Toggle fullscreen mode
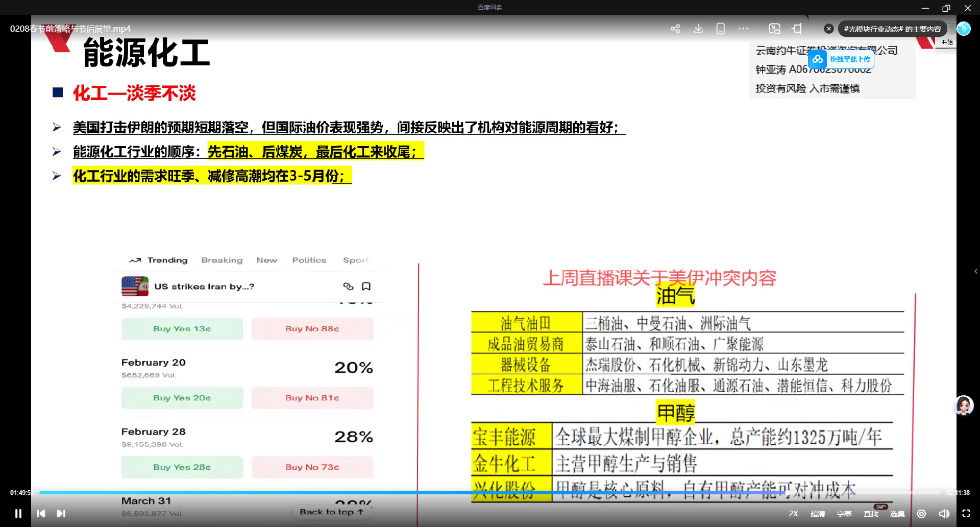Viewport: 980px width, 527px height. (966, 513)
